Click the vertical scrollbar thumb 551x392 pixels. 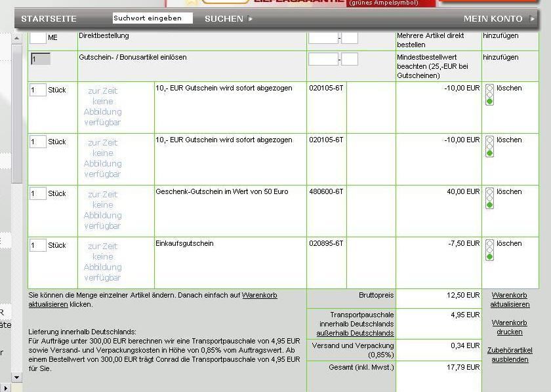pyautogui.click(x=16, y=113)
